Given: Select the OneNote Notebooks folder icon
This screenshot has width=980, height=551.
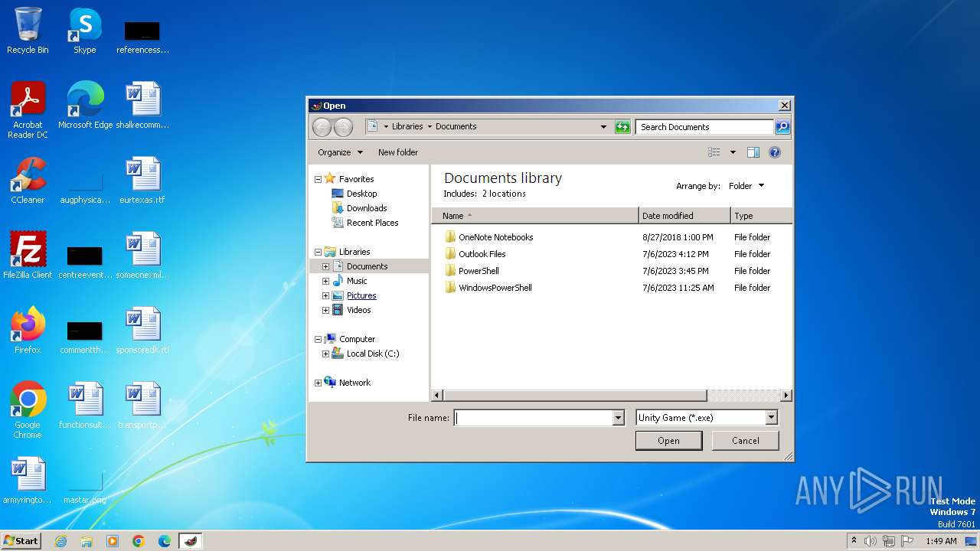Looking at the screenshot, I should point(450,237).
